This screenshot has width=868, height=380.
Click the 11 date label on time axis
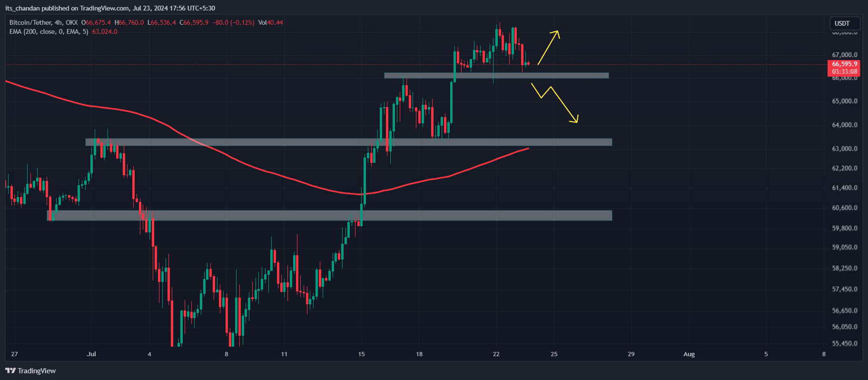tap(284, 354)
